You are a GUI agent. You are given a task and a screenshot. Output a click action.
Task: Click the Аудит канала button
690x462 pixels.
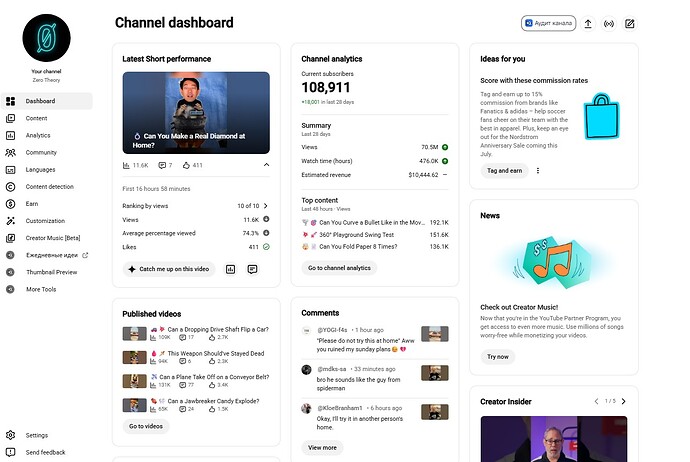tap(548, 23)
